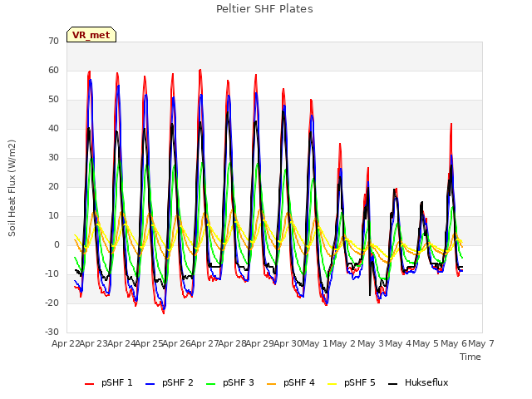Select the pSHF 3 legend entry

[230, 382]
